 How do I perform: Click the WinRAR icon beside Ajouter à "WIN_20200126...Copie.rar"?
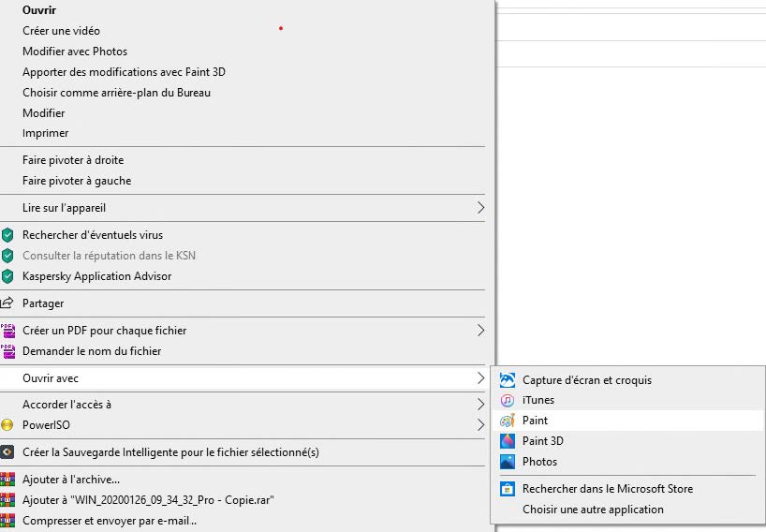click(x=7, y=500)
